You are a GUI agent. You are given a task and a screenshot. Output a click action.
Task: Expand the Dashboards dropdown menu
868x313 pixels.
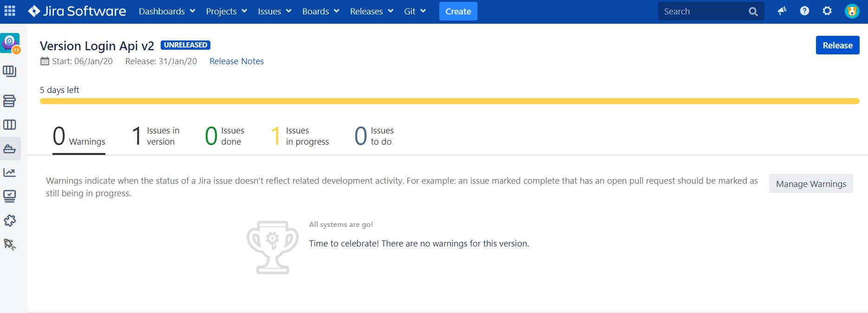point(167,11)
